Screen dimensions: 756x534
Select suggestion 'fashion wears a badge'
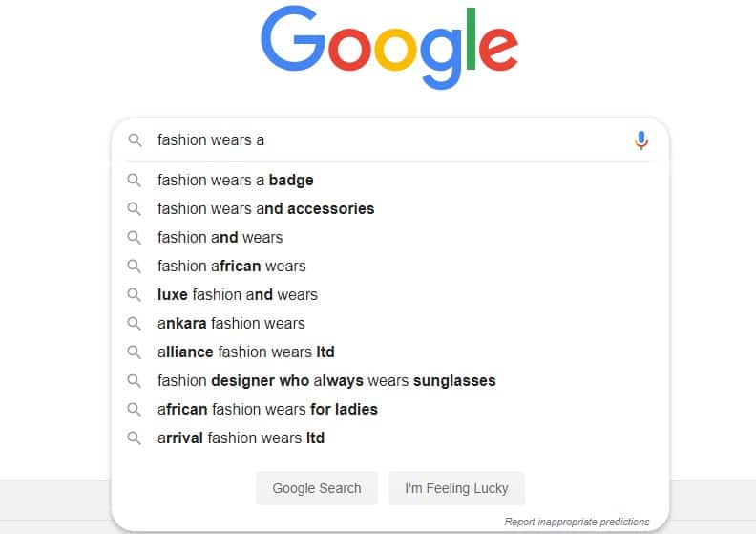coord(236,180)
